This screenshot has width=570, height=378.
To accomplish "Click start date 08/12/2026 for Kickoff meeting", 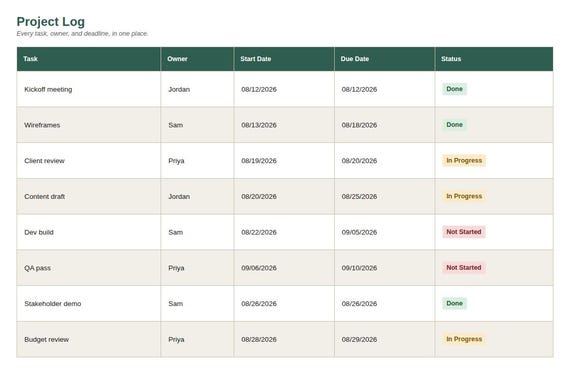I will point(259,89).
